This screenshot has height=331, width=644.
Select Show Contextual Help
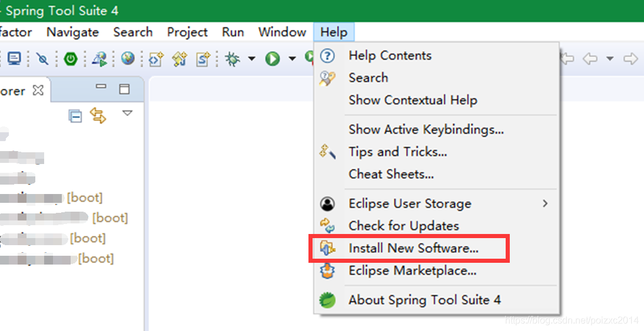click(436, 100)
